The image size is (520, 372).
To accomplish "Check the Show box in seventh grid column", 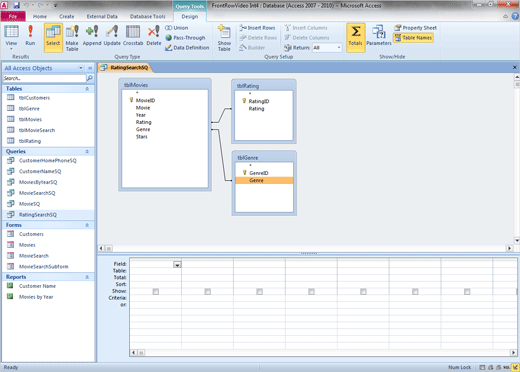I will (467, 292).
